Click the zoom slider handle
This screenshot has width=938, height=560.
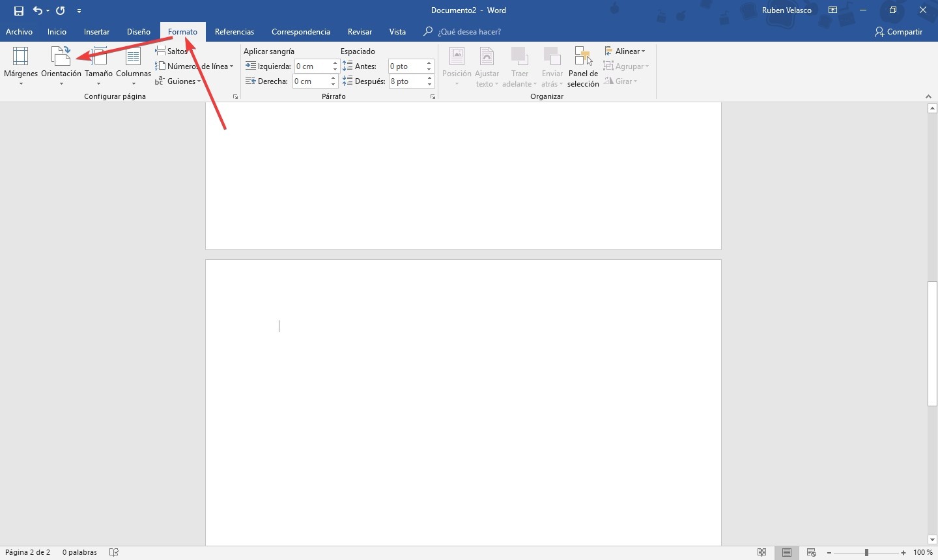(x=866, y=552)
